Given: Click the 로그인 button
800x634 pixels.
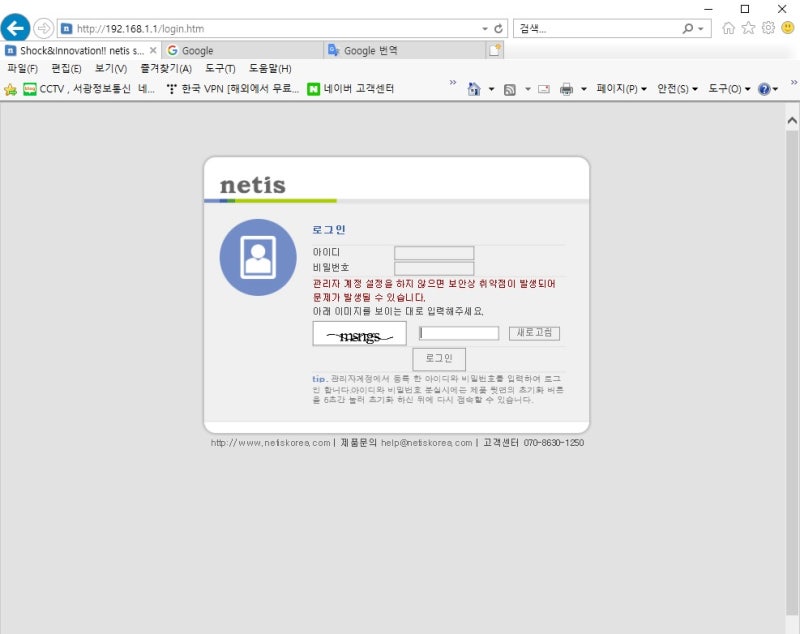Looking at the screenshot, I should point(439,359).
